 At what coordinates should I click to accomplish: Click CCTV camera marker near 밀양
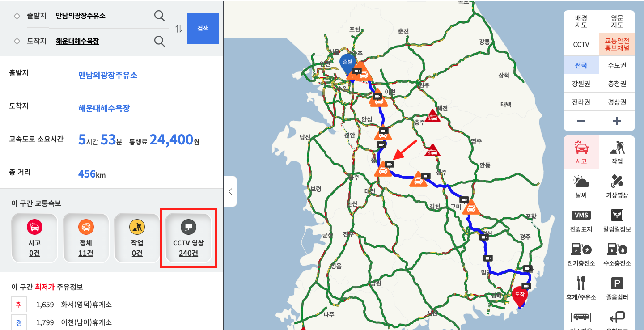(x=487, y=258)
